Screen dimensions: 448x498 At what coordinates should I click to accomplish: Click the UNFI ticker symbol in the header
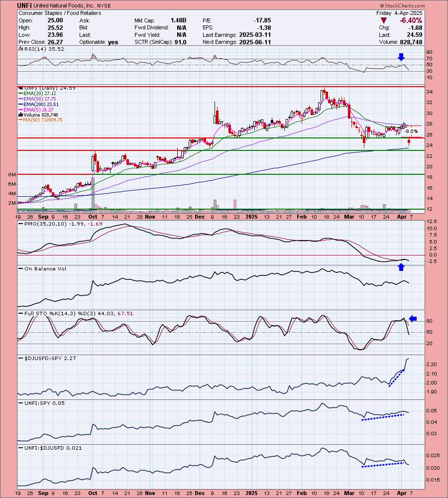pos(25,5)
